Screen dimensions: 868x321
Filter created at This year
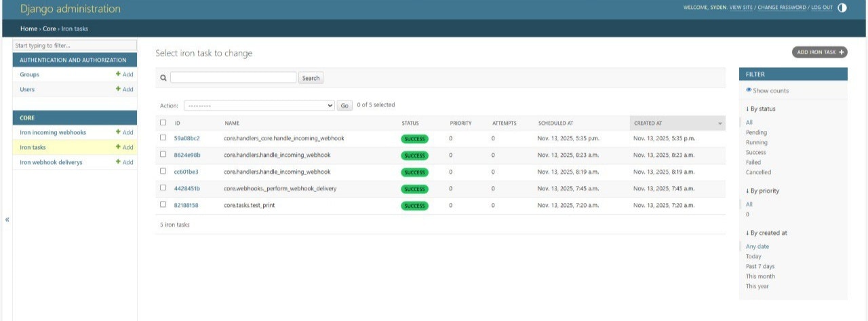[x=757, y=286]
